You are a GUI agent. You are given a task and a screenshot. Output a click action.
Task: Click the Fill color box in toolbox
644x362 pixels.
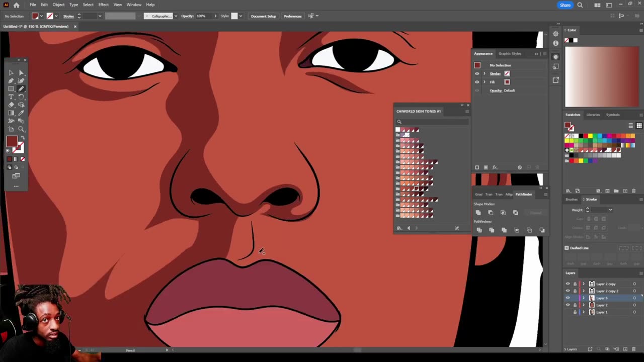[12, 141]
